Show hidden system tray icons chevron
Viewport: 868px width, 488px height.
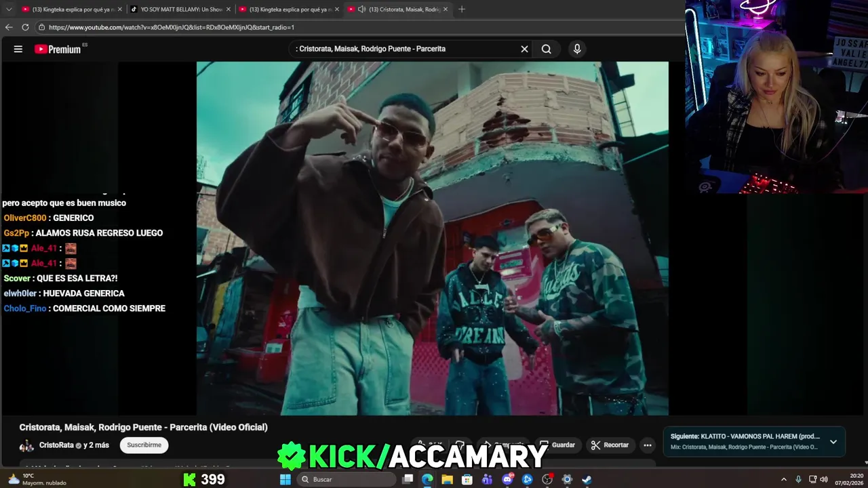point(784,479)
